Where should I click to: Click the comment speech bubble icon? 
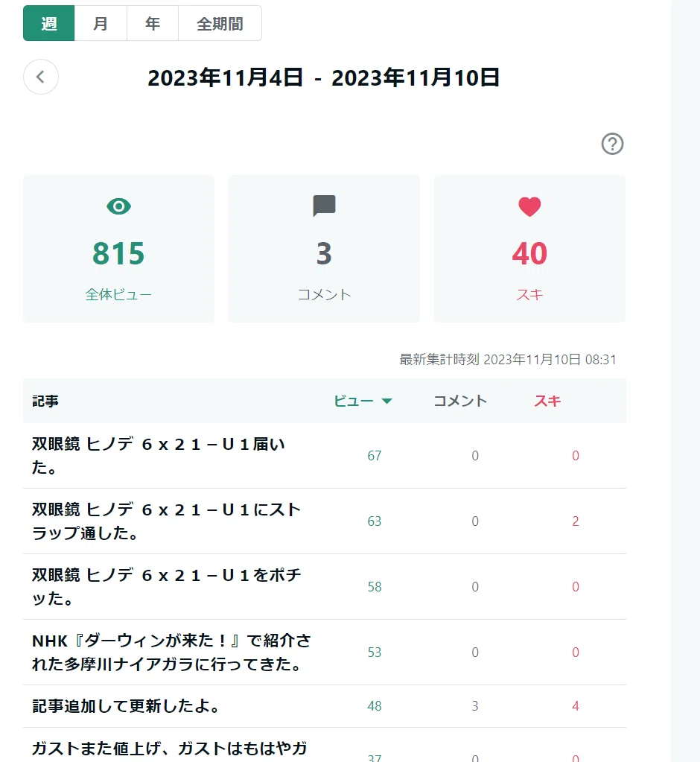tap(324, 206)
